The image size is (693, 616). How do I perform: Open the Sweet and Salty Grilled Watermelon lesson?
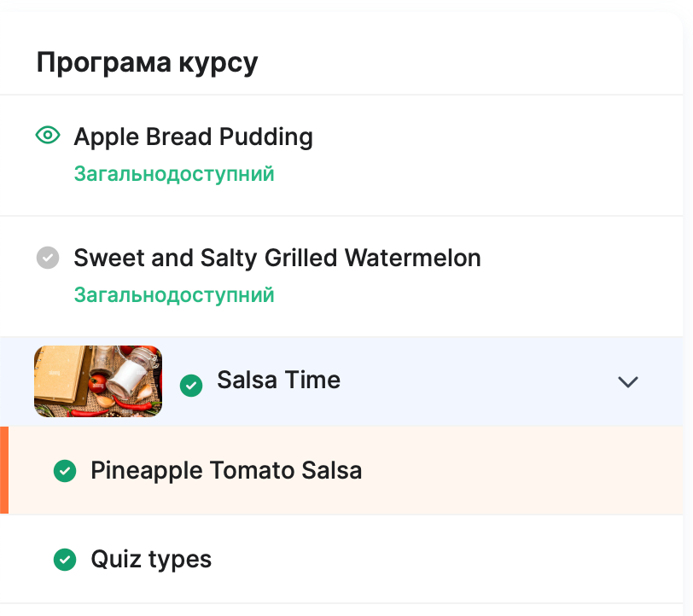[x=277, y=258]
